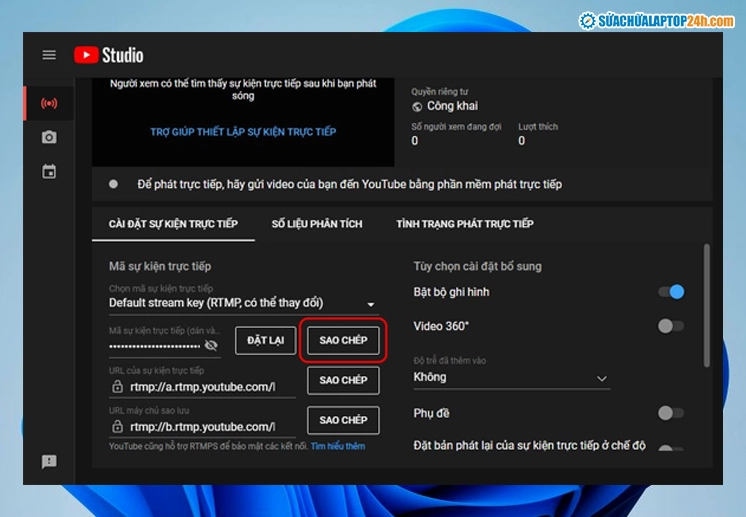Switch to the Tình trạng phát trực tiếp tab
This screenshot has width=746, height=517.
coord(464,224)
